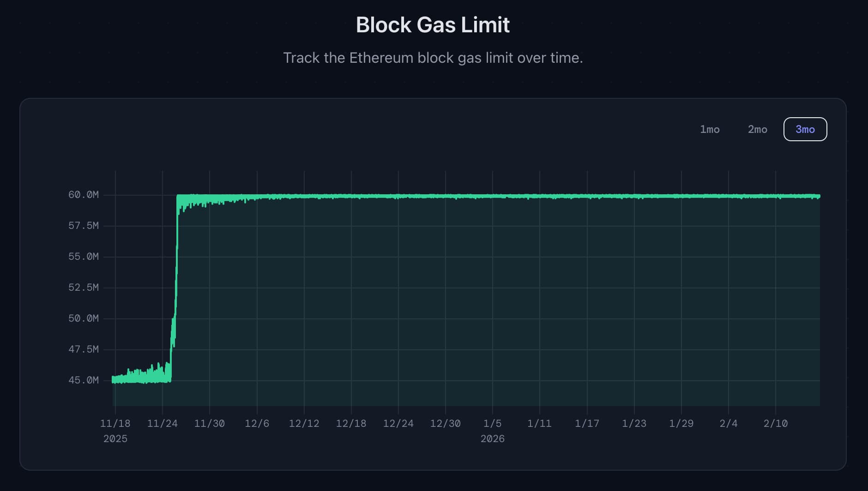
Task: Click the 12/18 x-axis date
Action: pyautogui.click(x=351, y=423)
